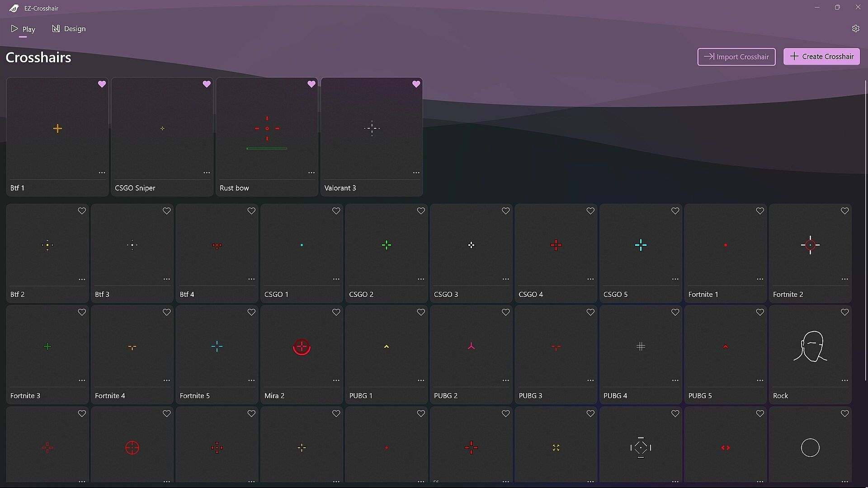This screenshot has height=488, width=868.
Task: Choose the Fortnite 2 crosshair preview
Action: point(810,245)
